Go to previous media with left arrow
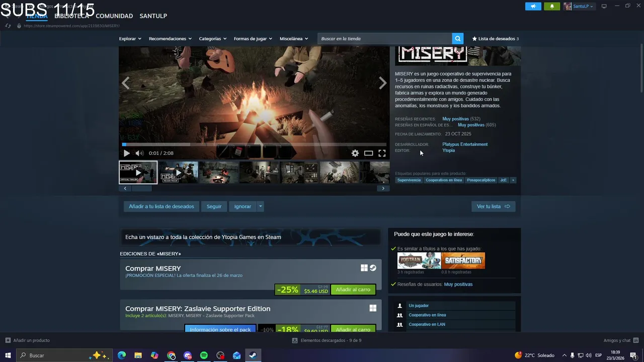Image resolution: width=644 pixels, height=362 pixels. click(126, 83)
